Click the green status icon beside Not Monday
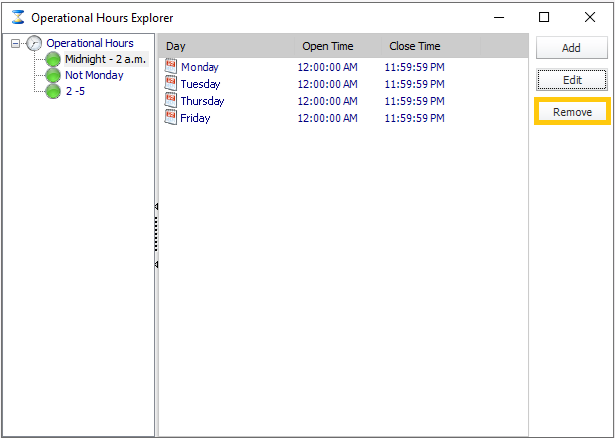 click(x=53, y=75)
